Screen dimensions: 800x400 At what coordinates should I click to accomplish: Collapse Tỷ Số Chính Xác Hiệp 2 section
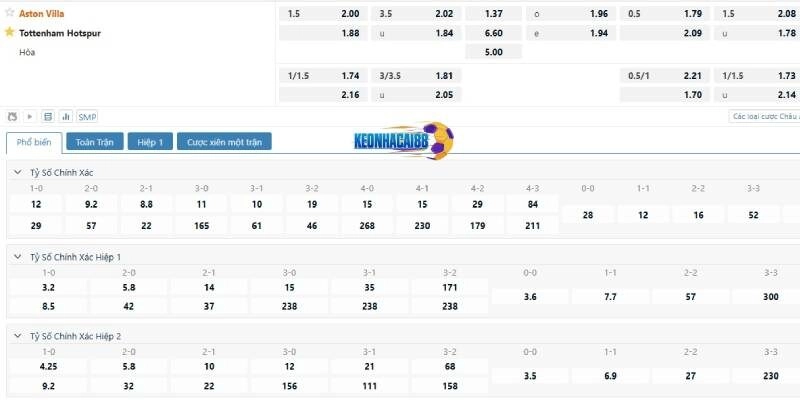(x=17, y=336)
